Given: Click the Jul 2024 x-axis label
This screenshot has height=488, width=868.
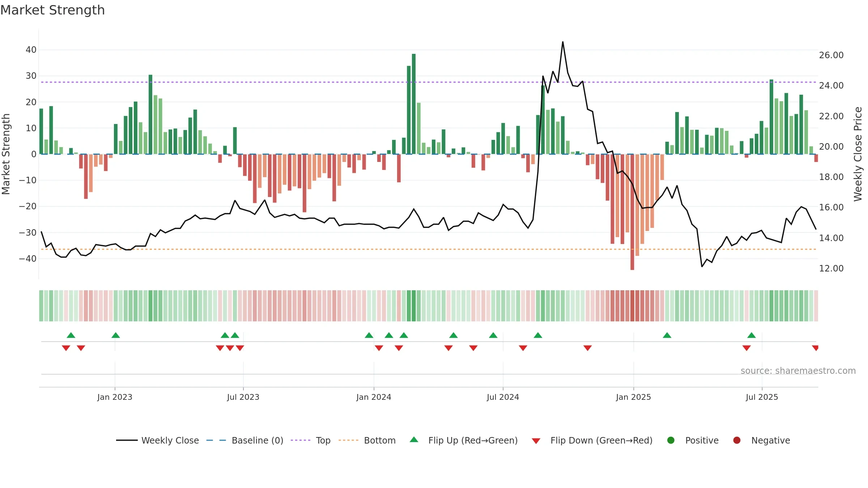Looking at the screenshot, I should [503, 397].
